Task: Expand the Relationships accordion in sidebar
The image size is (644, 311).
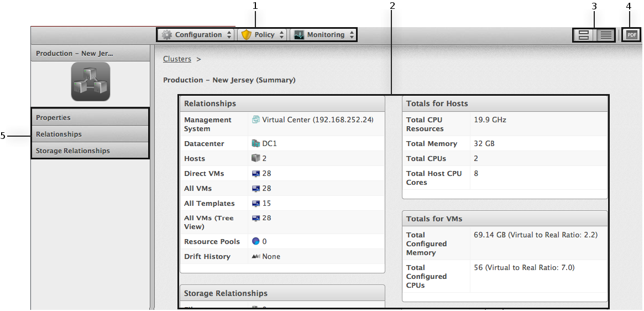Action: click(x=90, y=134)
